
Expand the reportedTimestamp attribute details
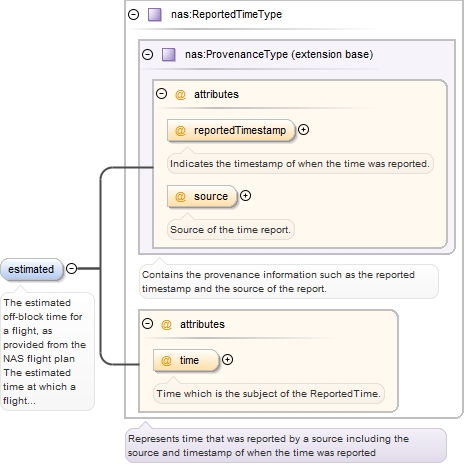click(303, 130)
